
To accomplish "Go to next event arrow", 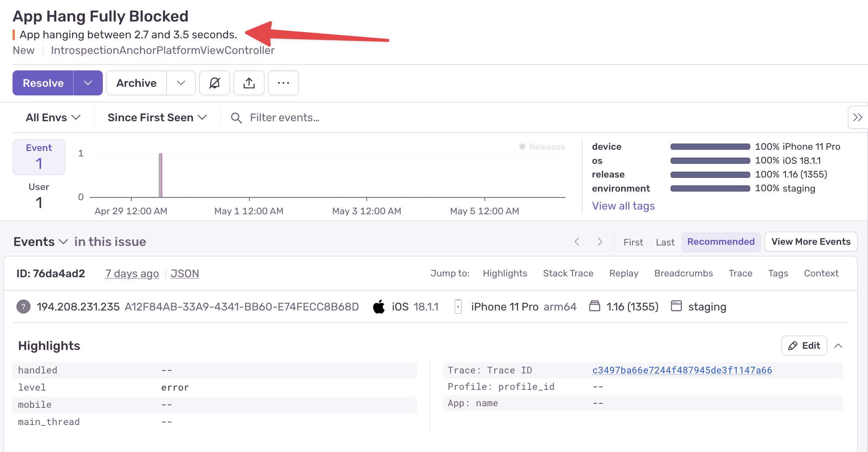I will tap(600, 242).
